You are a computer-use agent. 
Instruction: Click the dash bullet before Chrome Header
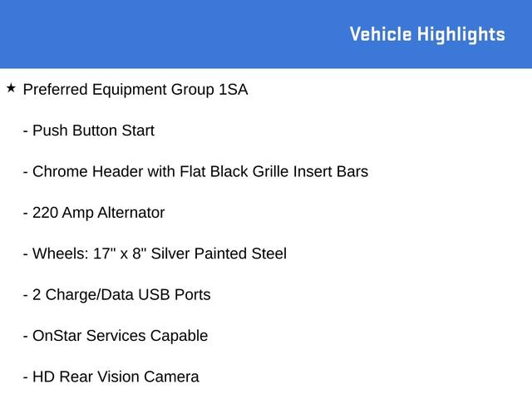point(26,173)
